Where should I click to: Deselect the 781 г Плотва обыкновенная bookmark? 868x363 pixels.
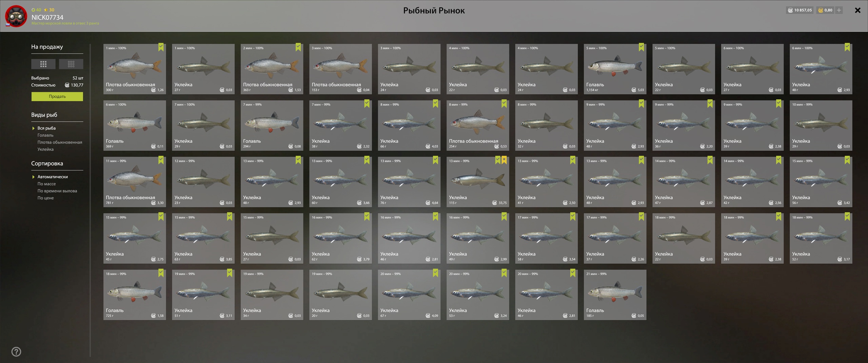click(161, 160)
